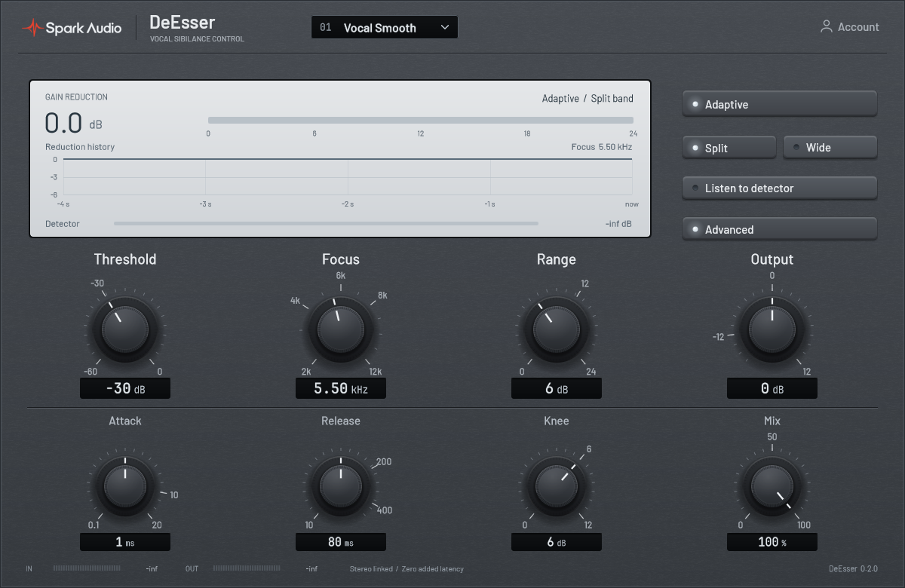Click the Knee label

pyautogui.click(x=557, y=421)
